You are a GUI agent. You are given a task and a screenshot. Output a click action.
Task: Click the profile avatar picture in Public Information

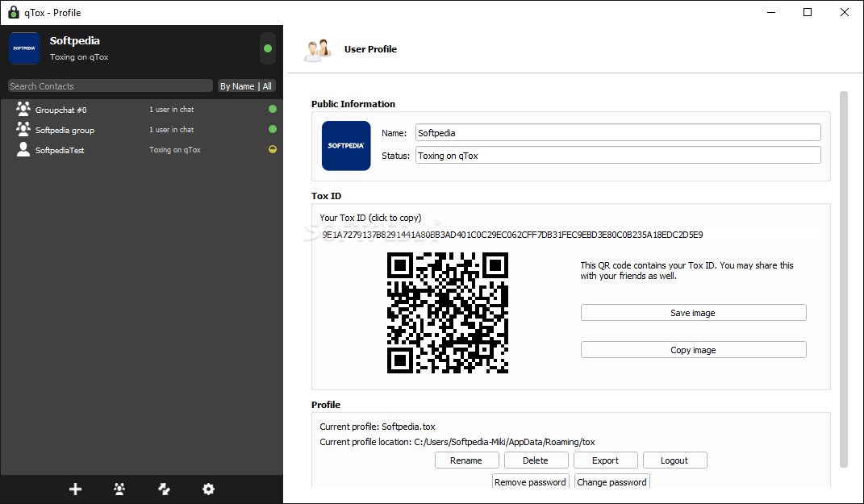[x=346, y=145]
